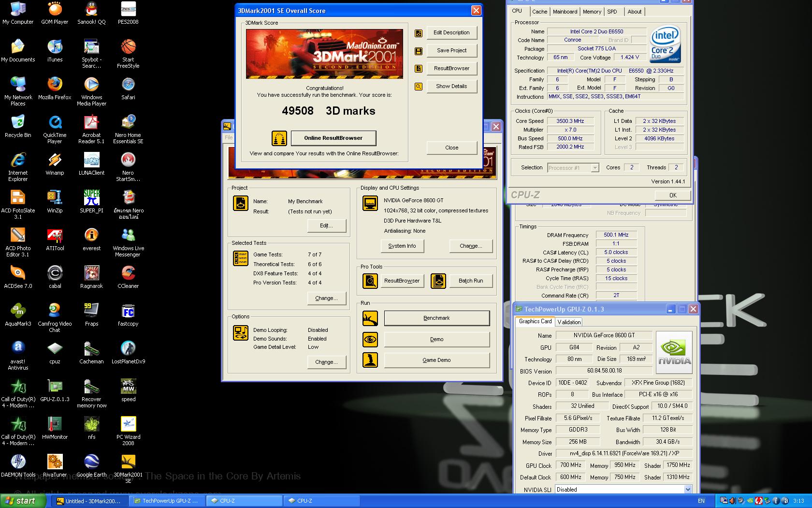Switch to About tab in CPU-Z
Screen dimensions: 812x508
click(x=635, y=12)
